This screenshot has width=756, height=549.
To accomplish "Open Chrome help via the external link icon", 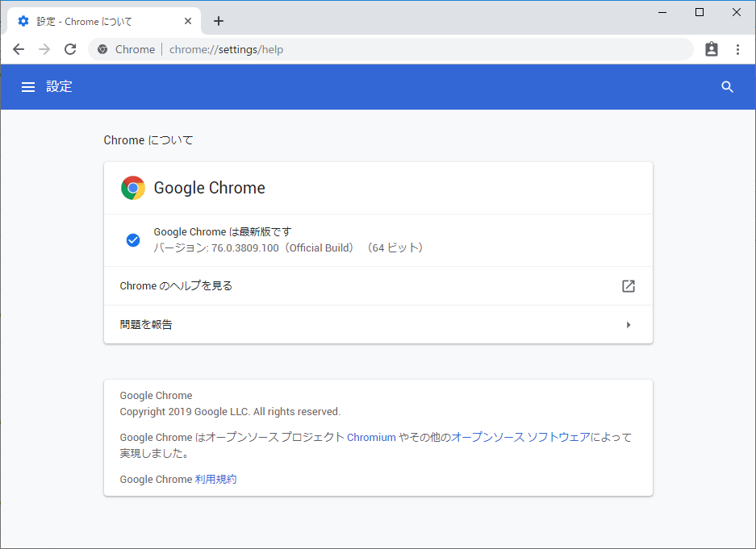I will 628,285.
